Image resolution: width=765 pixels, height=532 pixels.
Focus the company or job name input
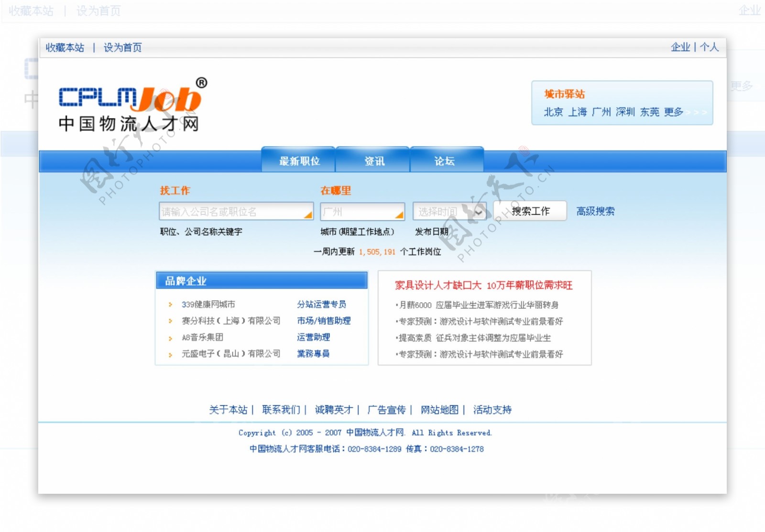point(236,211)
